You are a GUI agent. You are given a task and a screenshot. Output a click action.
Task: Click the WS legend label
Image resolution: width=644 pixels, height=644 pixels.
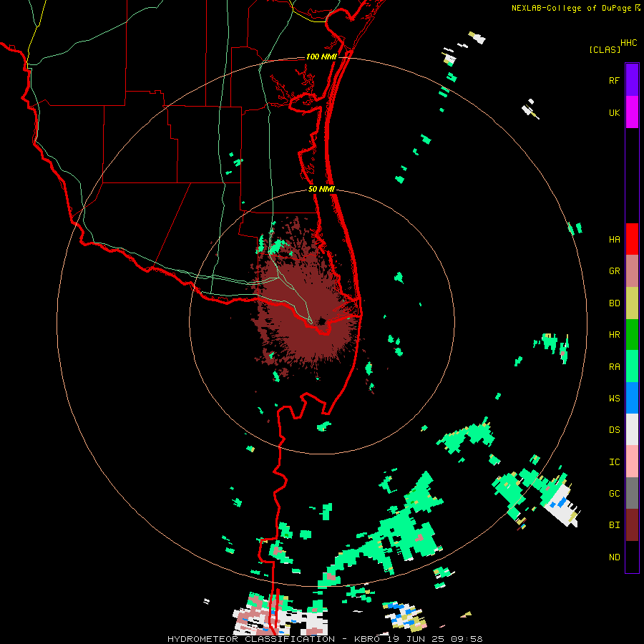click(x=614, y=398)
